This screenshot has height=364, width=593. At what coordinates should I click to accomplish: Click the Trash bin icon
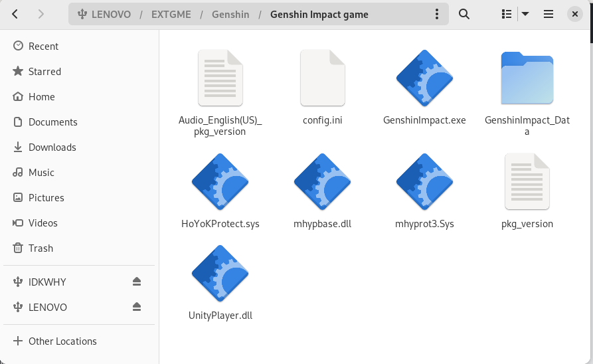pos(18,248)
